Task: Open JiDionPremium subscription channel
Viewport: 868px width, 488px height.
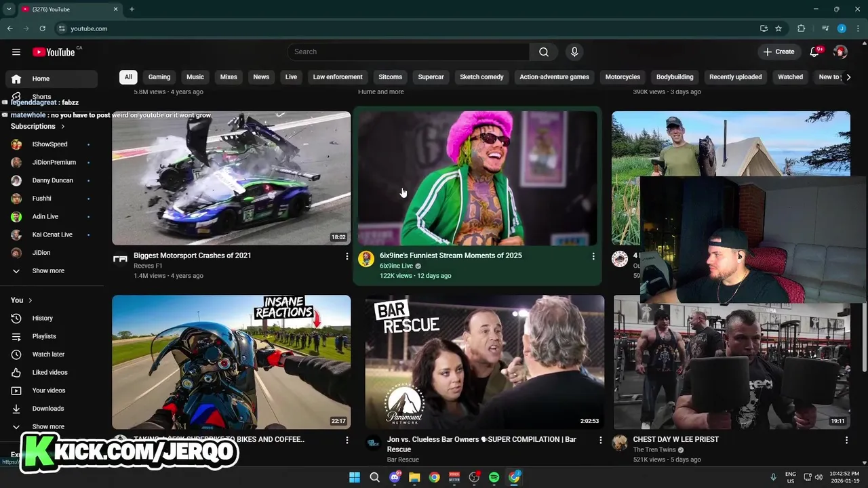Action: [52, 163]
